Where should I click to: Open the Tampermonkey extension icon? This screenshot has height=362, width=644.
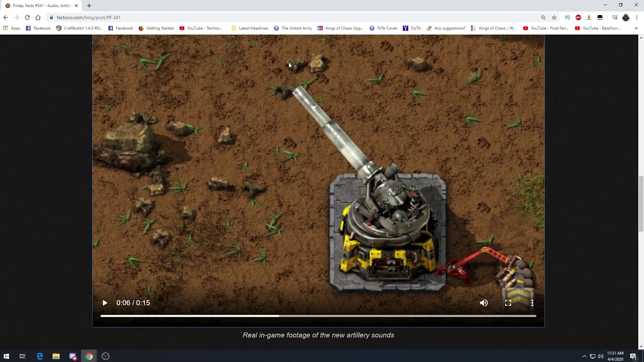tap(600, 17)
